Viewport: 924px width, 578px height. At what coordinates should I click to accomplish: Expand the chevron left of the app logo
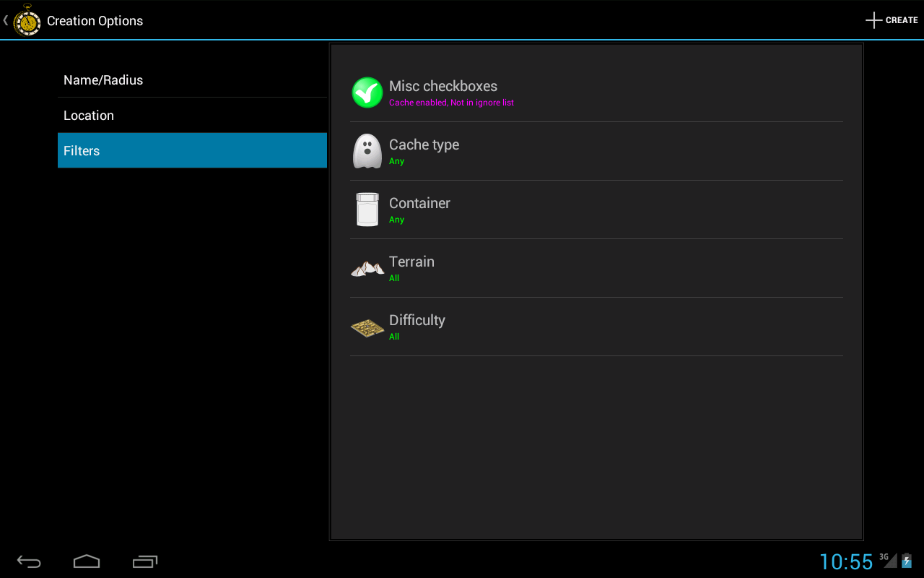pos(4,20)
